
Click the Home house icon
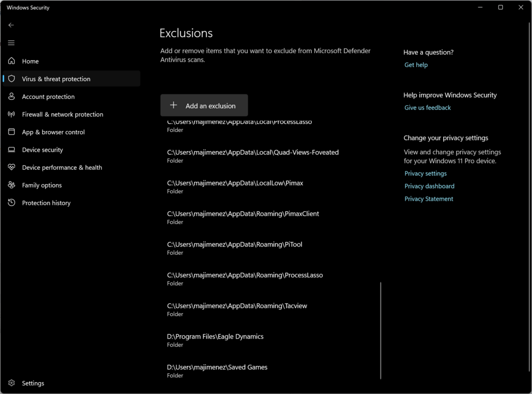tap(12, 61)
